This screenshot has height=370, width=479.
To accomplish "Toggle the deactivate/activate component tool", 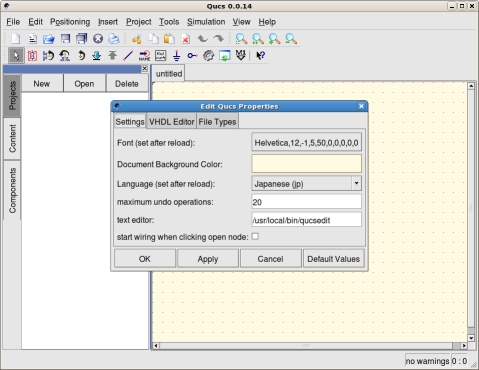I will (32, 55).
